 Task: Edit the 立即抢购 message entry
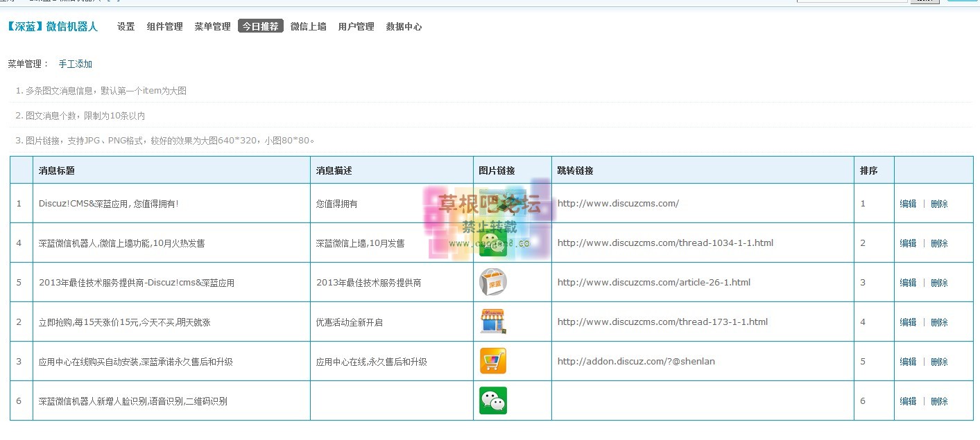tap(908, 322)
